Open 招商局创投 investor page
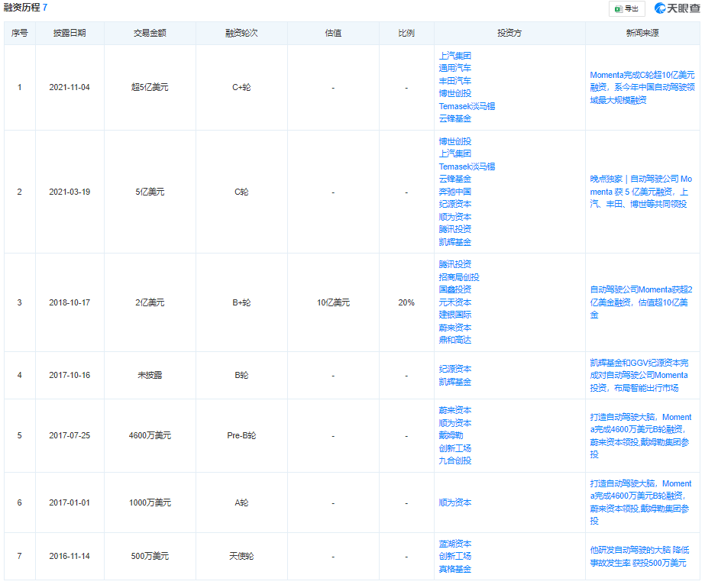 point(459,277)
